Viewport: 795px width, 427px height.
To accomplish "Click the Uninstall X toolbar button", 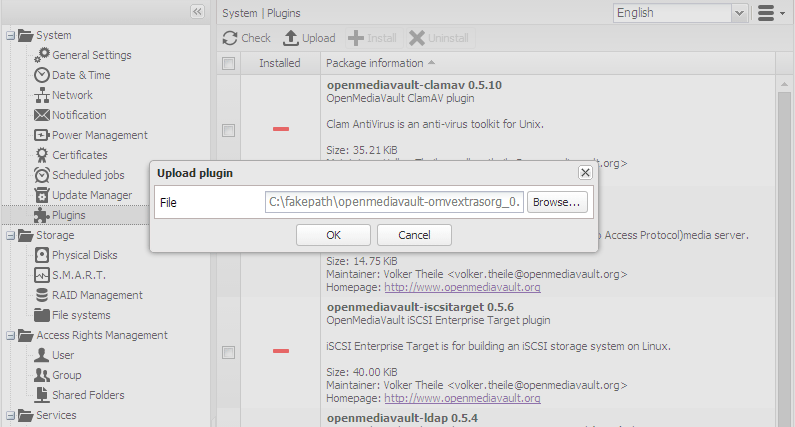I will coord(439,38).
